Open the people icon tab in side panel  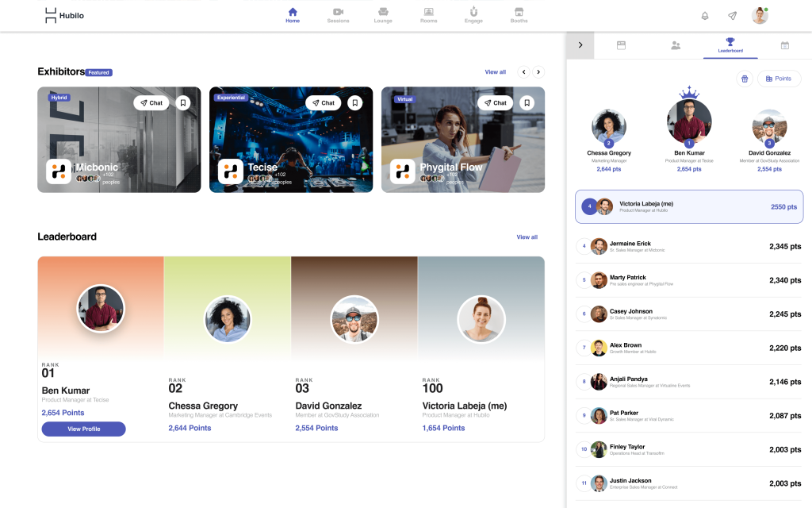tap(676, 45)
